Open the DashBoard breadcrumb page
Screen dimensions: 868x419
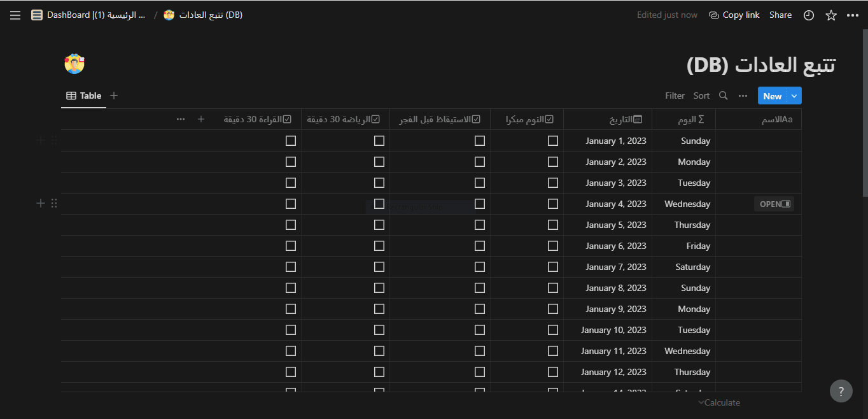(89, 15)
